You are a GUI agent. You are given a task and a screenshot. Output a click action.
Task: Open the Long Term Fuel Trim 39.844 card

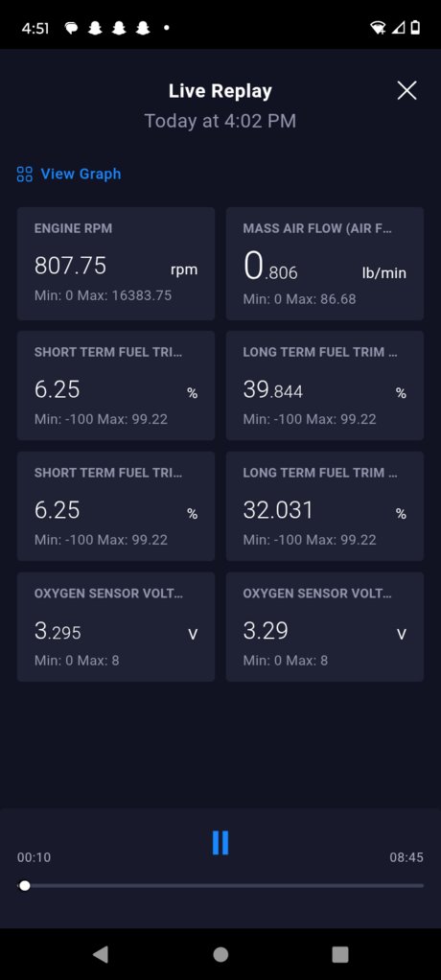[325, 385]
